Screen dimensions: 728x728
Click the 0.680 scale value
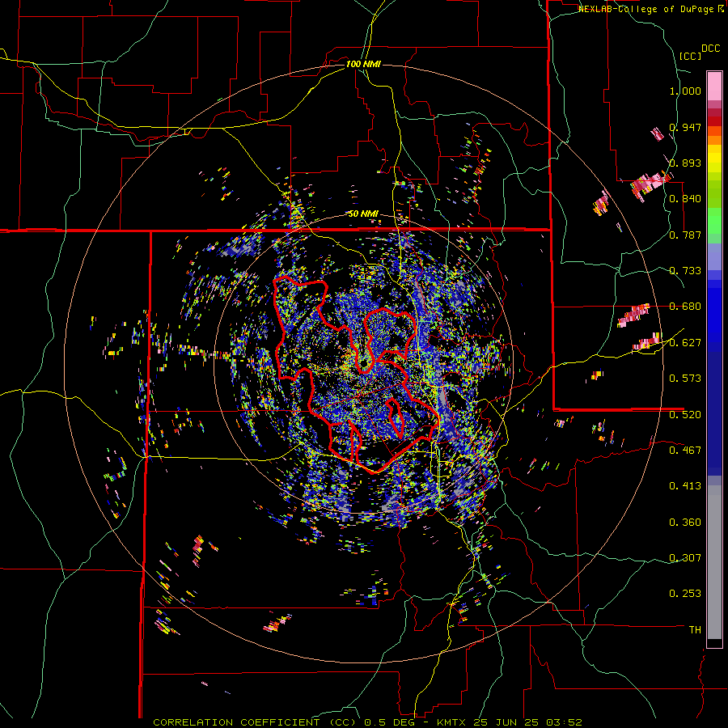685,307
